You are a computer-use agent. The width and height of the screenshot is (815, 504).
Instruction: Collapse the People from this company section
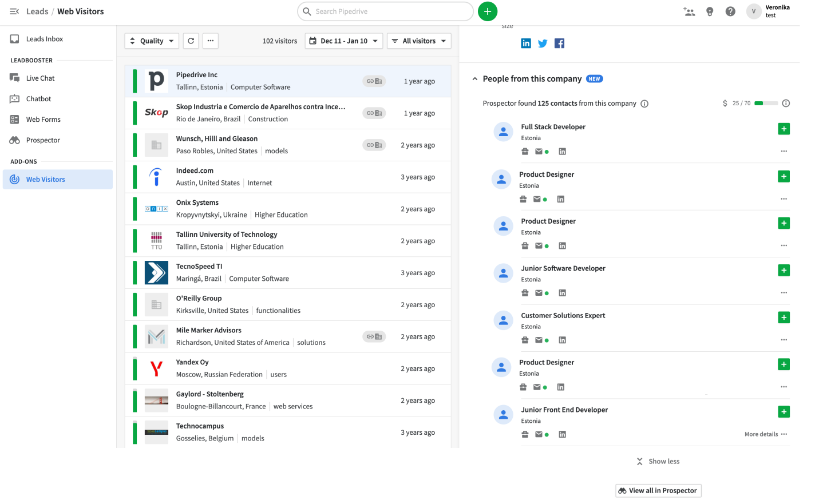click(x=475, y=79)
